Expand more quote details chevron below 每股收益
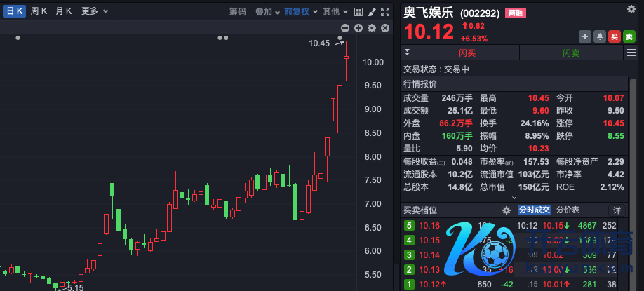This screenshot has width=644, height=291. tap(514, 198)
